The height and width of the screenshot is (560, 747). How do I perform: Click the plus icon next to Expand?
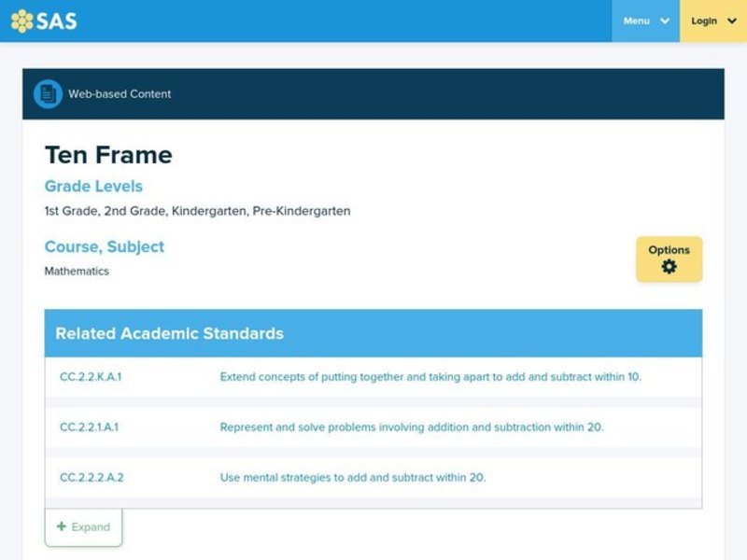(x=63, y=526)
